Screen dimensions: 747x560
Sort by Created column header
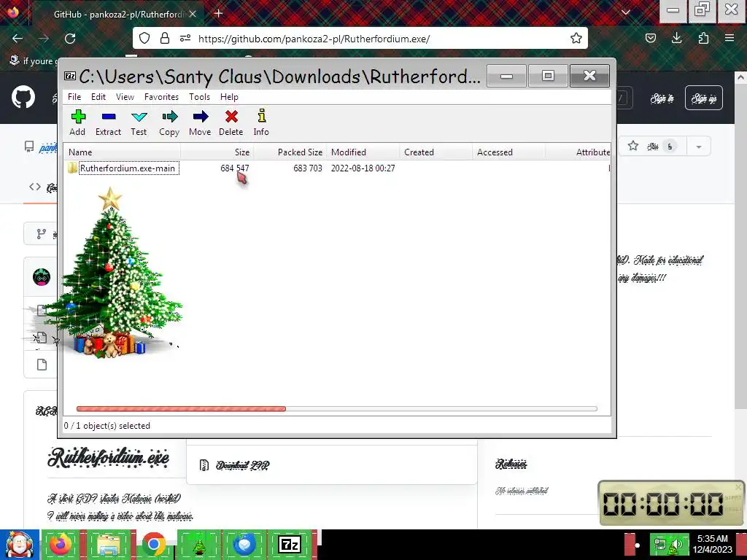coord(436,152)
